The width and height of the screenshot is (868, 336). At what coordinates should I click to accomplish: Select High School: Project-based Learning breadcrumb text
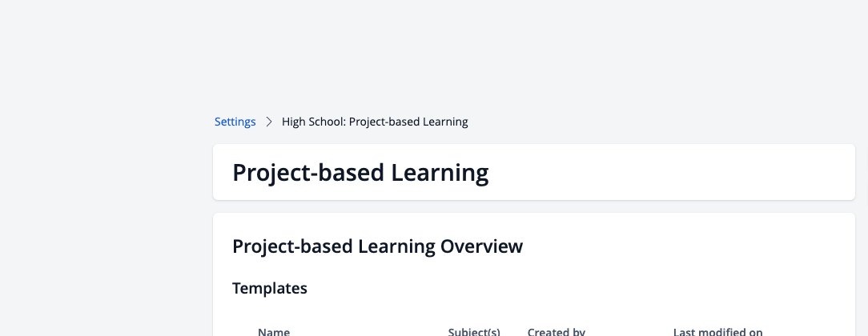coord(375,122)
